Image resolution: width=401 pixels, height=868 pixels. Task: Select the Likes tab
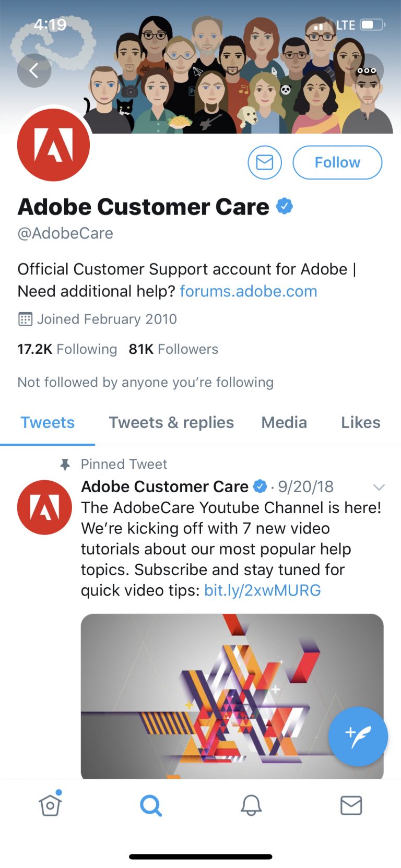point(360,422)
